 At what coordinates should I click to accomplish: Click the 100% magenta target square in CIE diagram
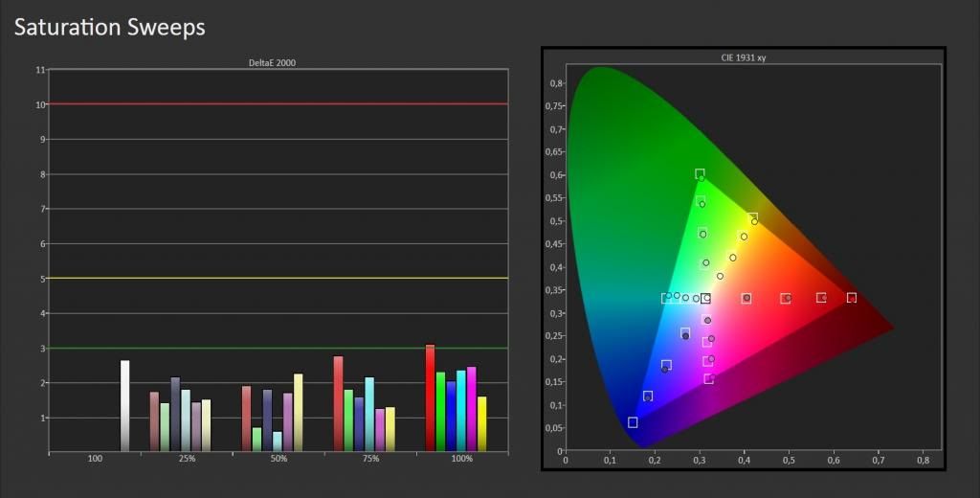click(x=709, y=379)
